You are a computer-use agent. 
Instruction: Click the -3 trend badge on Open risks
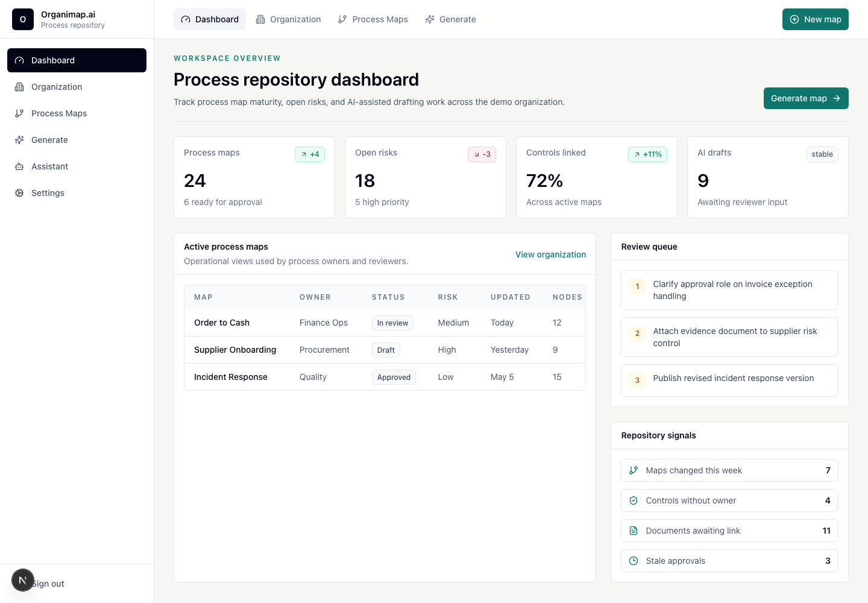[x=482, y=154]
